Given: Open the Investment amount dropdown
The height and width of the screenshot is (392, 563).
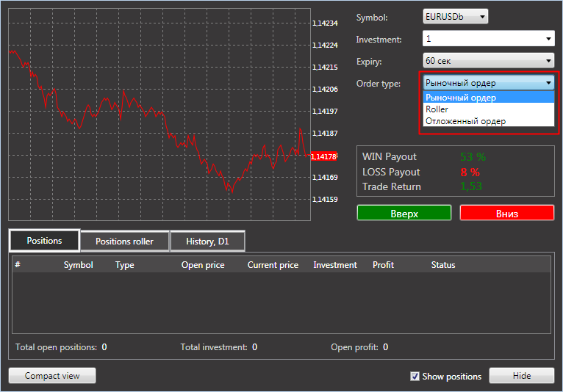Looking at the screenshot, I should tap(489, 39).
